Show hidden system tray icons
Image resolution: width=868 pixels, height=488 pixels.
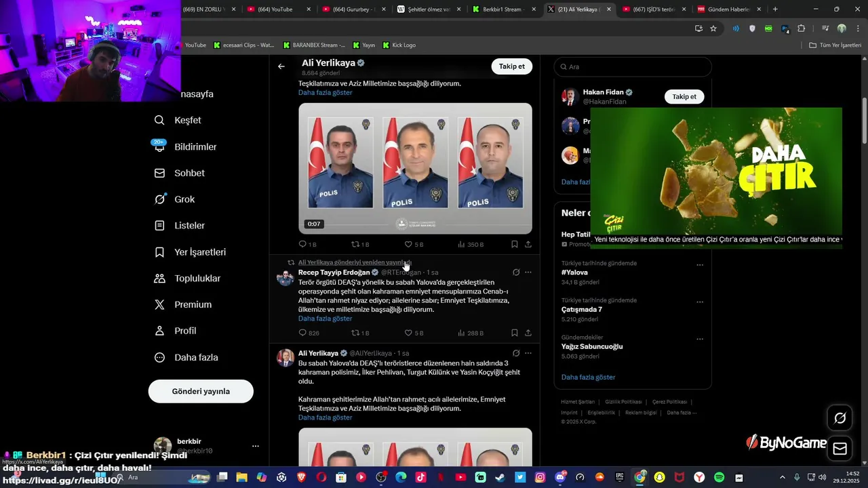(x=782, y=477)
